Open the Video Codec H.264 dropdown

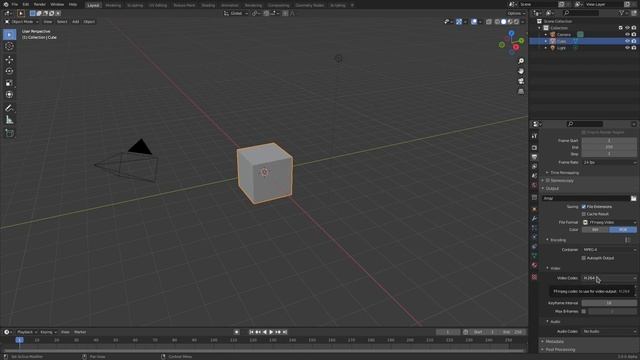609,278
